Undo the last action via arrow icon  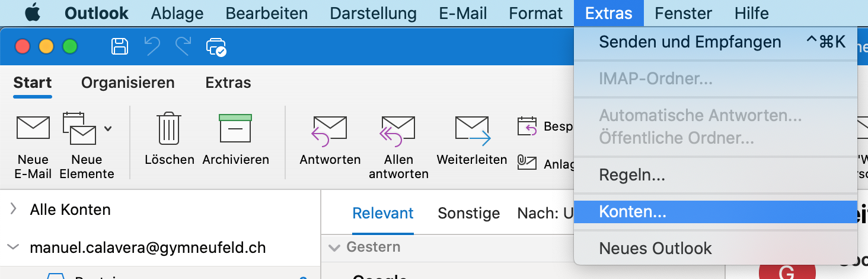tap(152, 46)
